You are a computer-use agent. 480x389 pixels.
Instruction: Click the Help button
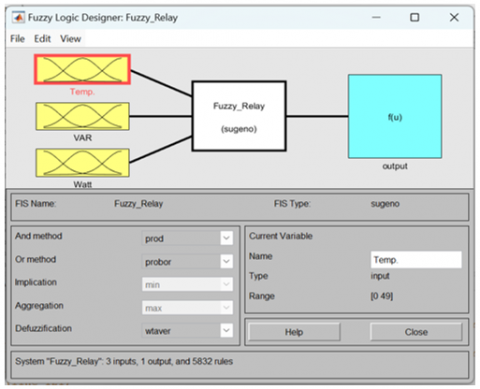(x=294, y=332)
